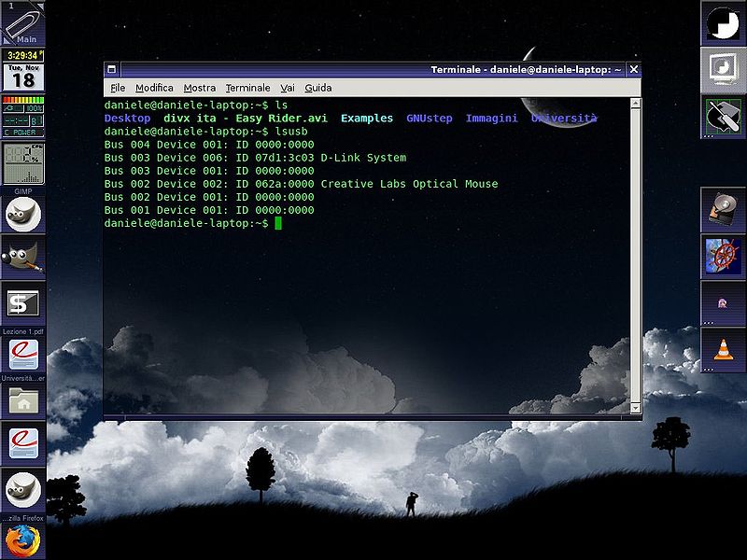Image resolution: width=747 pixels, height=560 pixels.
Task: Click the GNUstep yin-yang logo icon
Action: click(723, 23)
